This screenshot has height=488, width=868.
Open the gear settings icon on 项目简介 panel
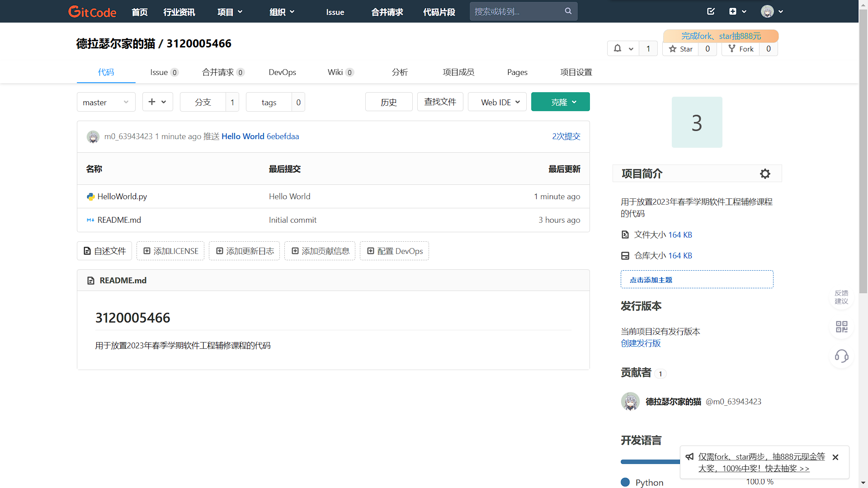tap(765, 174)
